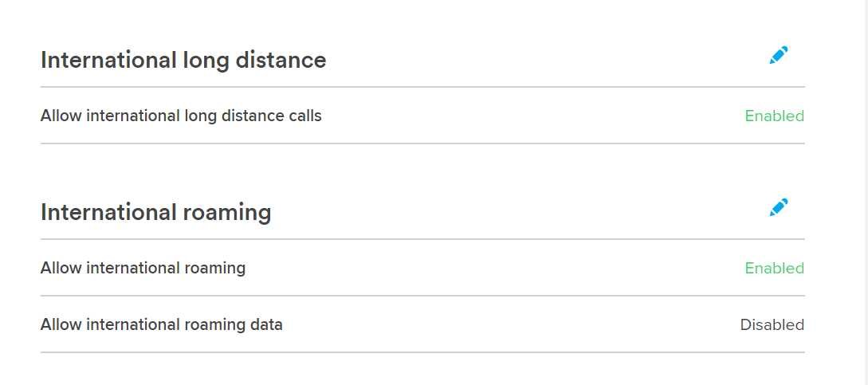Click "International" in the long distance heading
868x385 pixels.
click(x=108, y=60)
